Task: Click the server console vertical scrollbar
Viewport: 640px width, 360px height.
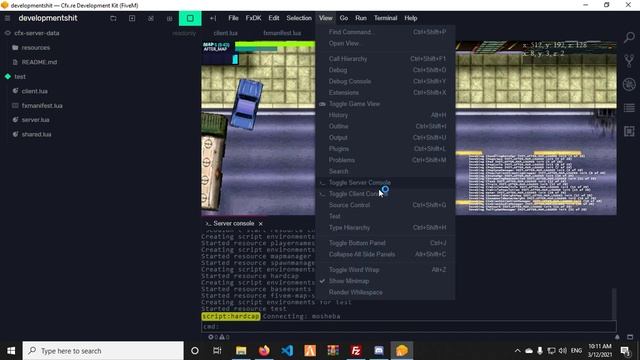Action: (613, 304)
